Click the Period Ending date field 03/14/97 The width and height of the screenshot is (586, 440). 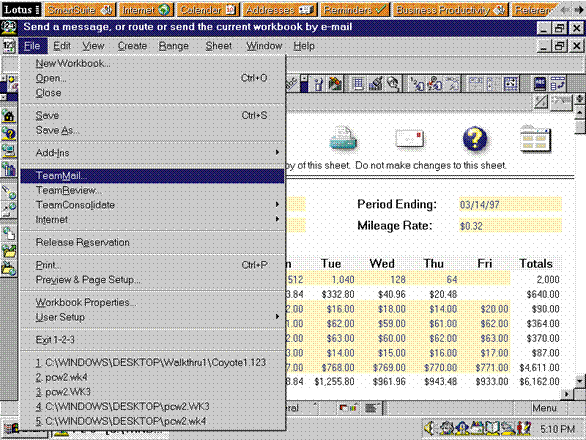tap(510, 205)
